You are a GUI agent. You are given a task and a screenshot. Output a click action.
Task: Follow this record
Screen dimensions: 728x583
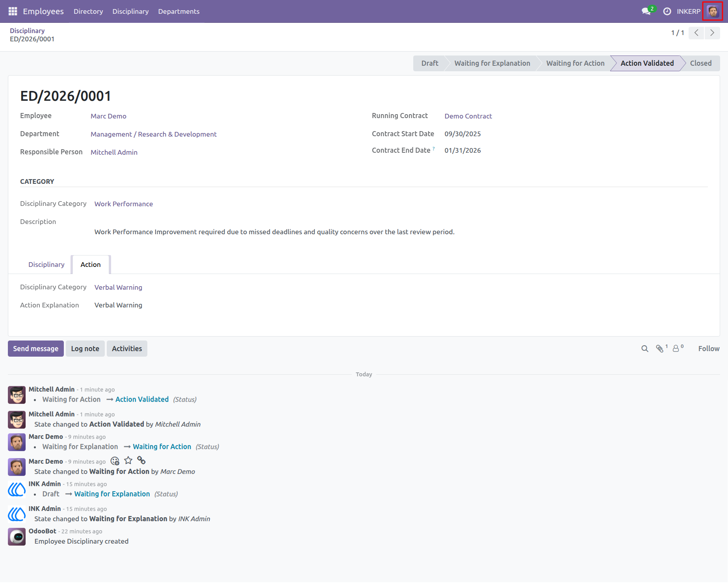(x=709, y=349)
